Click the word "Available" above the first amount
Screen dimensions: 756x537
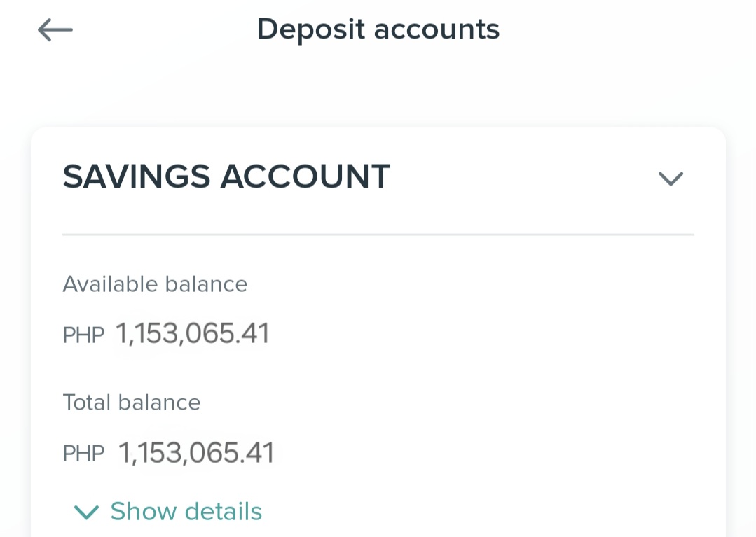(110, 284)
